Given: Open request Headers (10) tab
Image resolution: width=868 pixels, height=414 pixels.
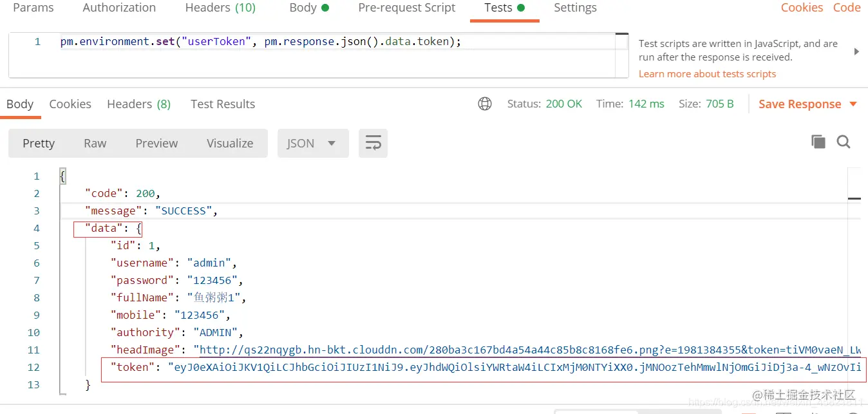Looking at the screenshot, I should point(220,8).
